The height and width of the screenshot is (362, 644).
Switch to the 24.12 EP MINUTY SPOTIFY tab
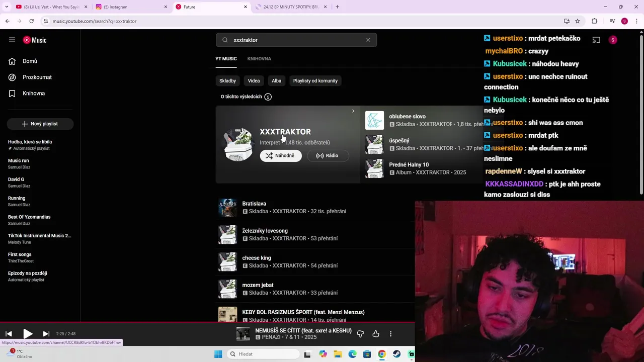point(292,7)
